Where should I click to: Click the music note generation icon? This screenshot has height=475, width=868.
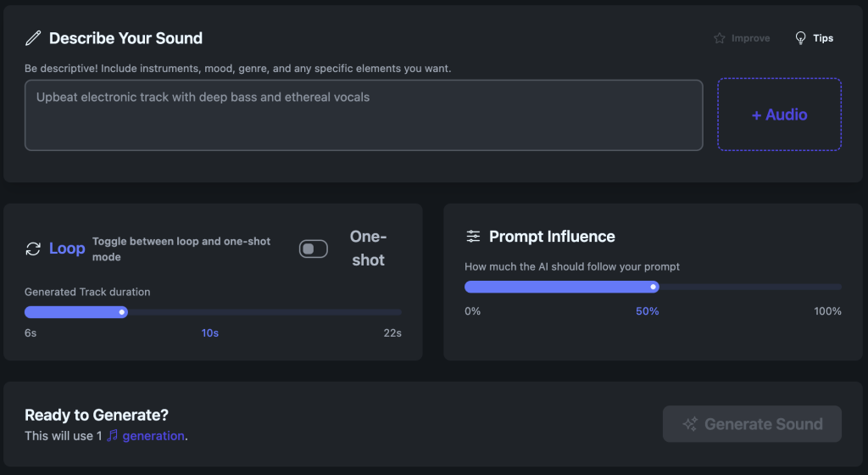coord(112,436)
